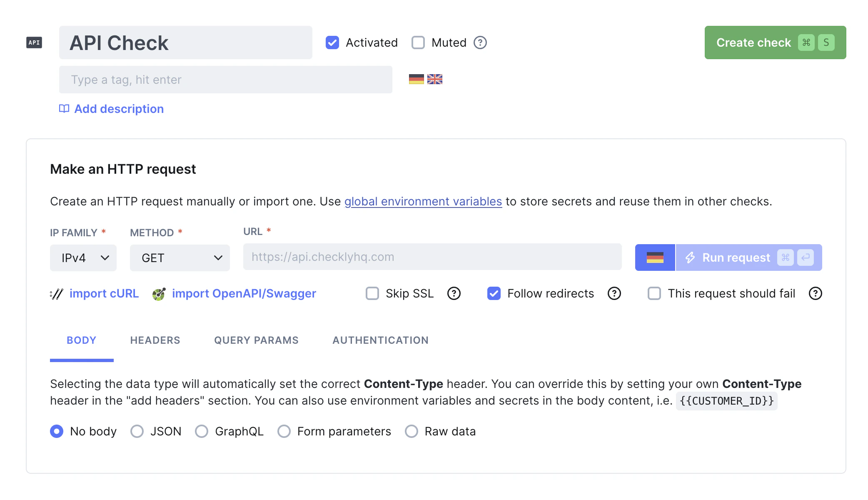Uncheck the Activated checkbox

click(332, 42)
